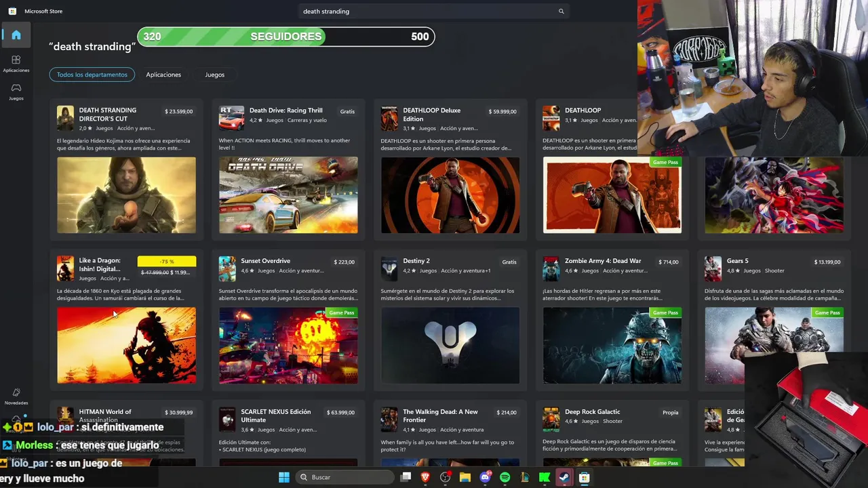Open File Explorer from the taskbar
This screenshot has height=488, width=868.
click(x=465, y=477)
